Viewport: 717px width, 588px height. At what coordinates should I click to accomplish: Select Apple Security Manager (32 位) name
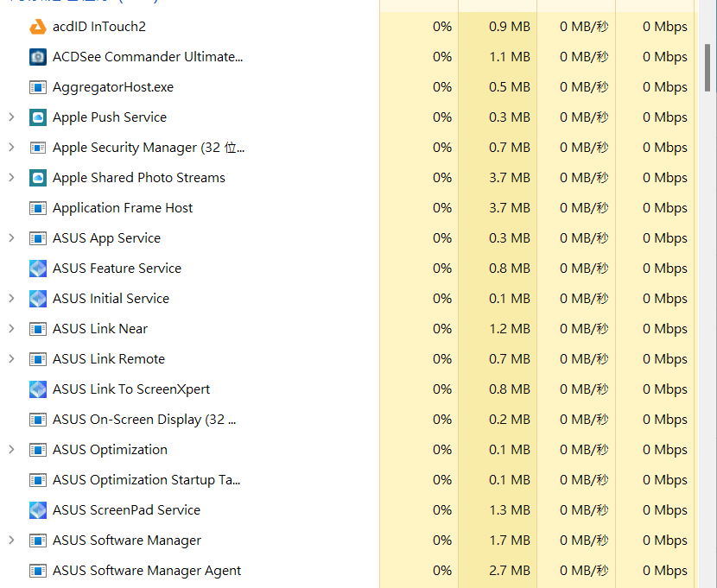[x=149, y=148]
